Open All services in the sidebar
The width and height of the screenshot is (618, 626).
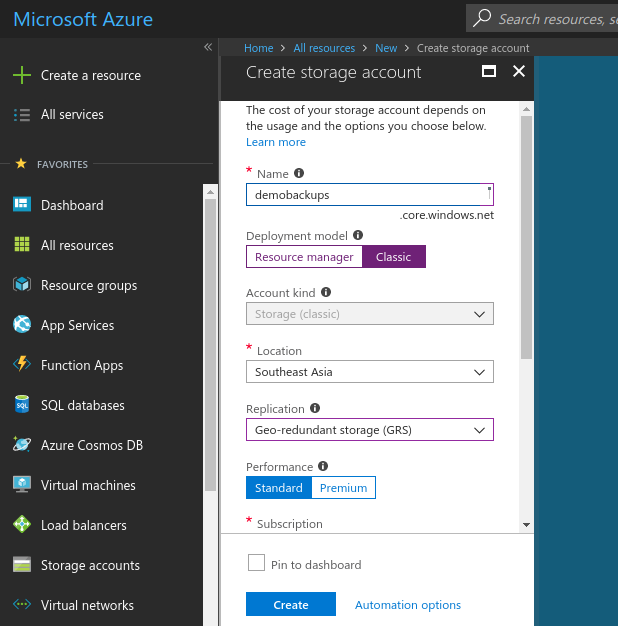(x=72, y=115)
